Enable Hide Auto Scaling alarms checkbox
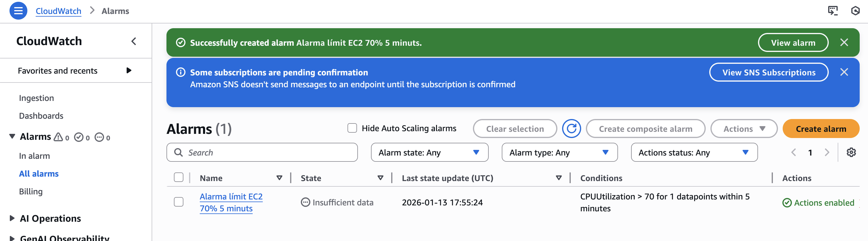The height and width of the screenshot is (241, 868). point(352,128)
